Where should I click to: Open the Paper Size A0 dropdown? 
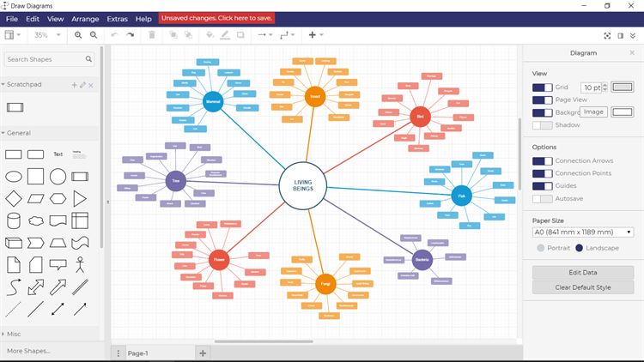(583, 232)
